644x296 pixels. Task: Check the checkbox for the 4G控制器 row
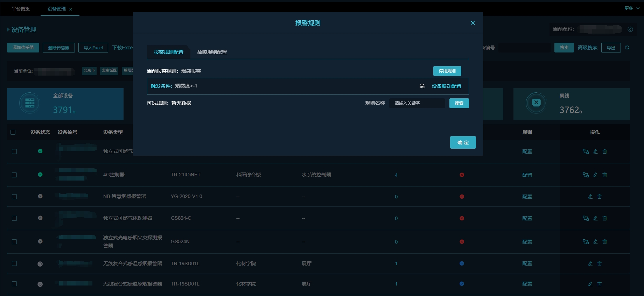tap(14, 175)
